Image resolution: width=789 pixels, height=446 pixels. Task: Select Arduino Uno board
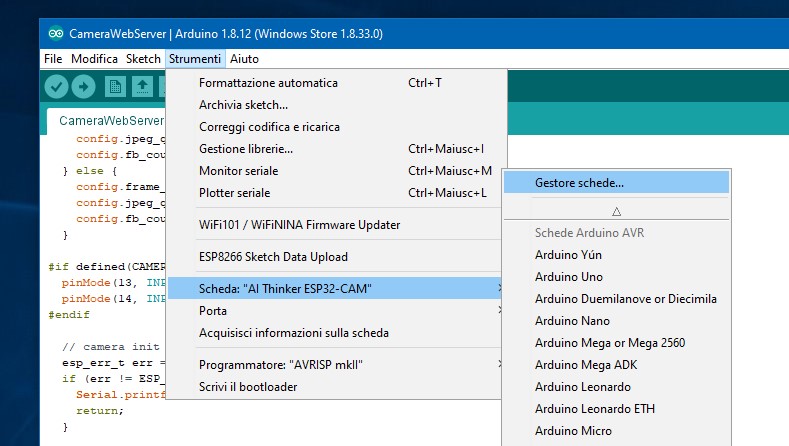[616, 277]
